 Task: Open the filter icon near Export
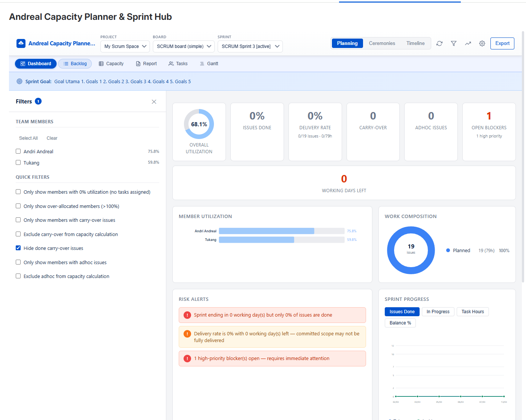453,43
